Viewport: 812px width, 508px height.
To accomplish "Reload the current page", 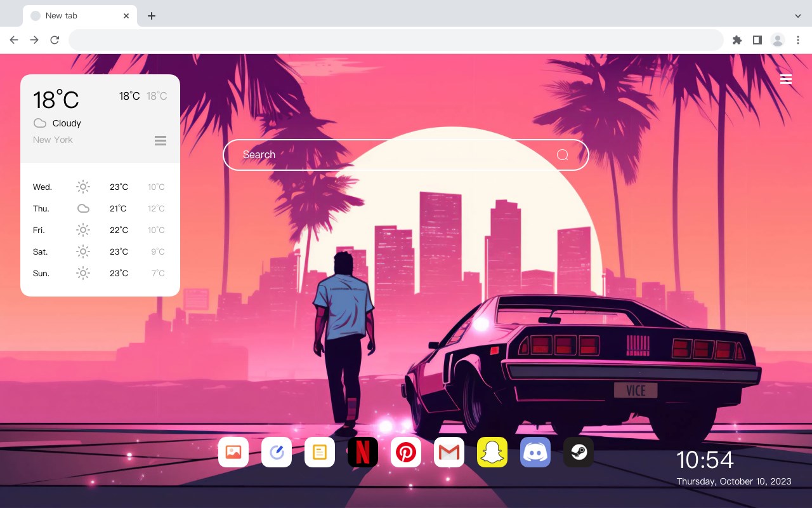I will click(x=55, y=40).
